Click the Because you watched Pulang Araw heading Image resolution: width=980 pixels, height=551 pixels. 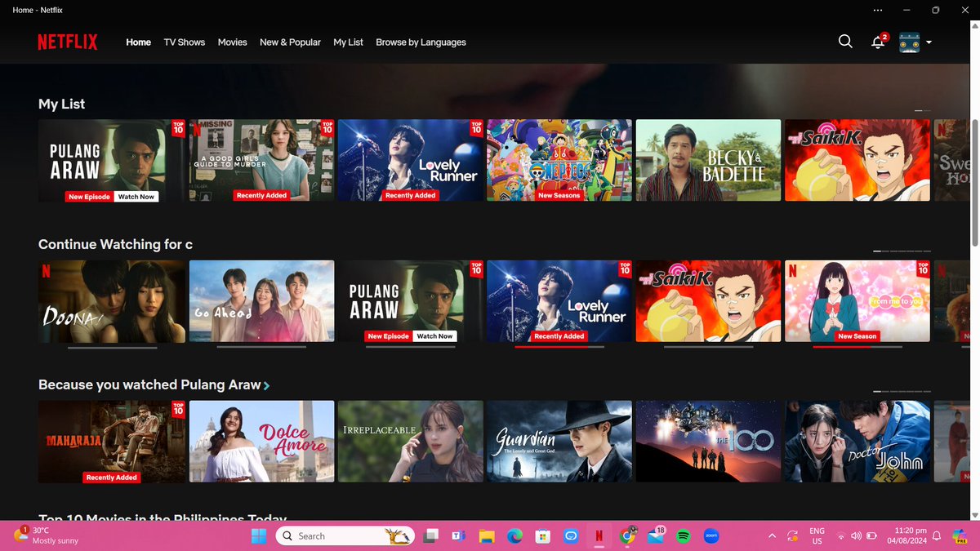(x=149, y=384)
